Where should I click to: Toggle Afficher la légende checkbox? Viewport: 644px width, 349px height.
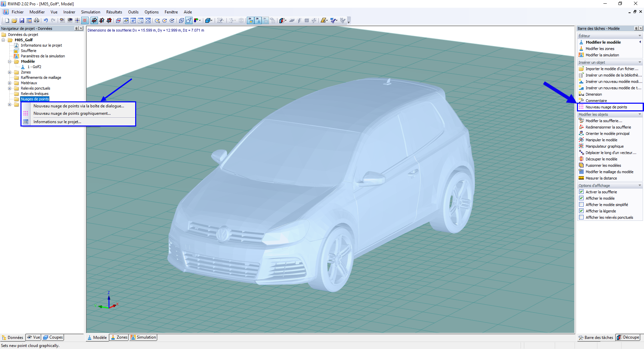[581, 211]
